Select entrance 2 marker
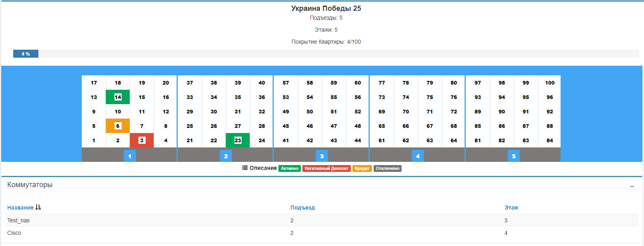 coord(226,156)
